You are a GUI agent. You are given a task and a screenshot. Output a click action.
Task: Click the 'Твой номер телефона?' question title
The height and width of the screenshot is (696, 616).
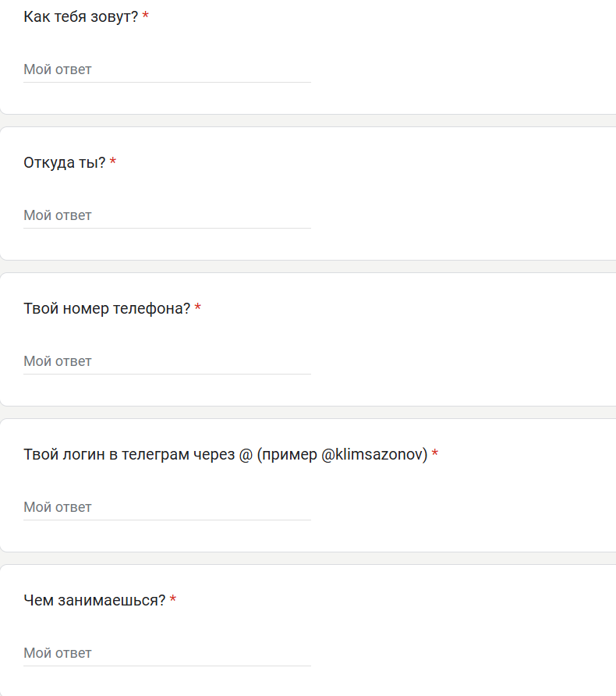107,309
